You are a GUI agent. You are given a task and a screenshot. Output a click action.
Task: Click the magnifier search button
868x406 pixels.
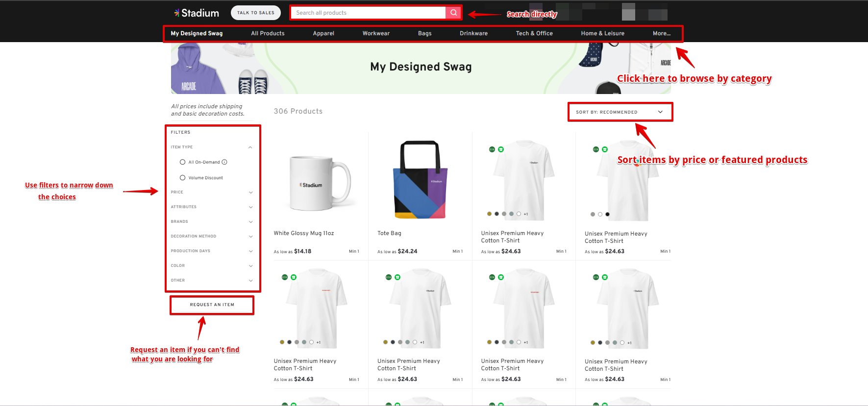click(x=453, y=13)
